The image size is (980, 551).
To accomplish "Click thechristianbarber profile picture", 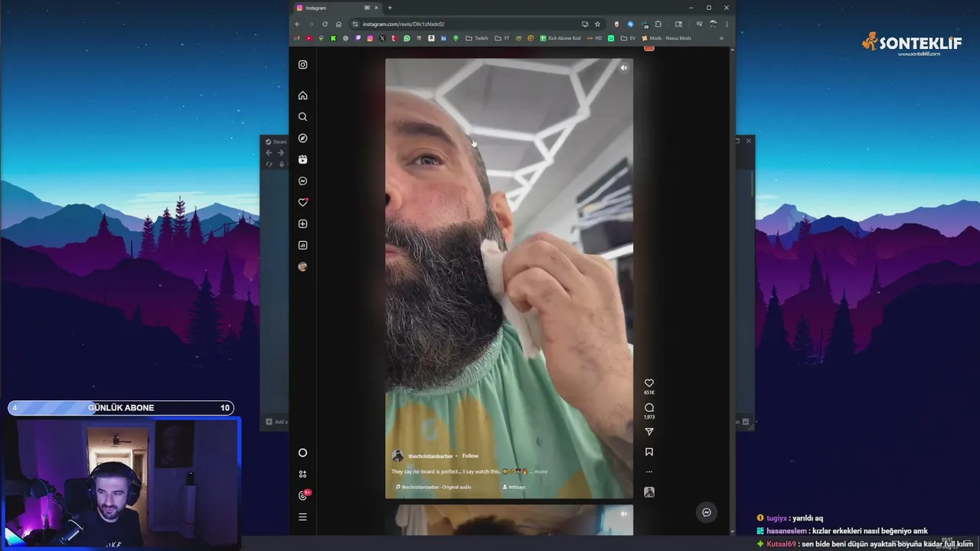I will point(397,456).
